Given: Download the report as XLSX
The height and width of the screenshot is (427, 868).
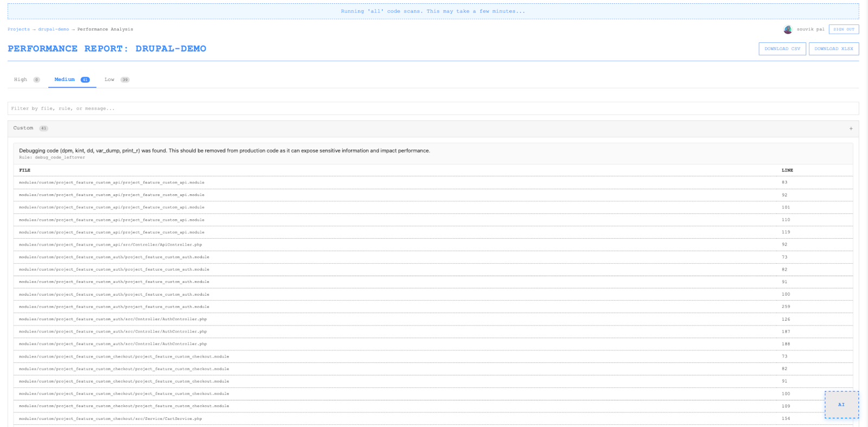Looking at the screenshot, I should 834,49.
